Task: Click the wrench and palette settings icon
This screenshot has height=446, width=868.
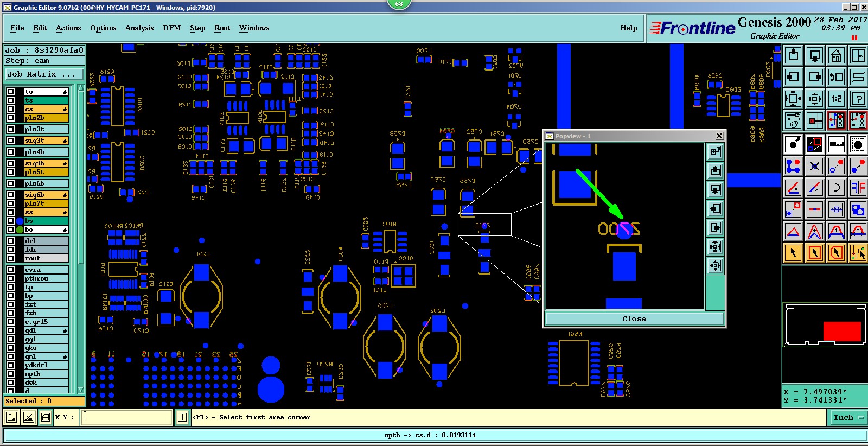Action: (x=793, y=120)
